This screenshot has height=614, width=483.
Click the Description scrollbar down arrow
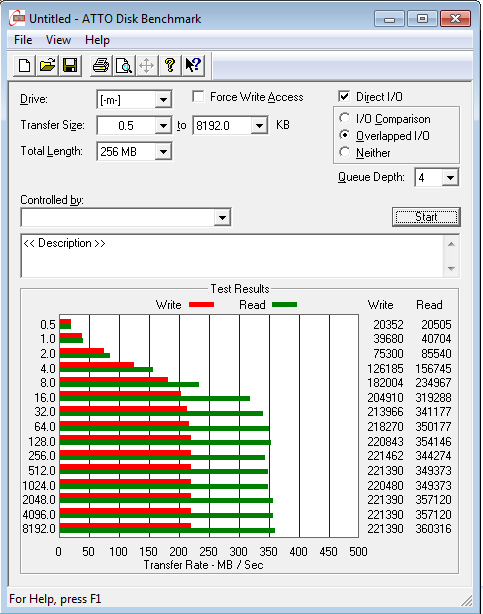click(x=451, y=269)
